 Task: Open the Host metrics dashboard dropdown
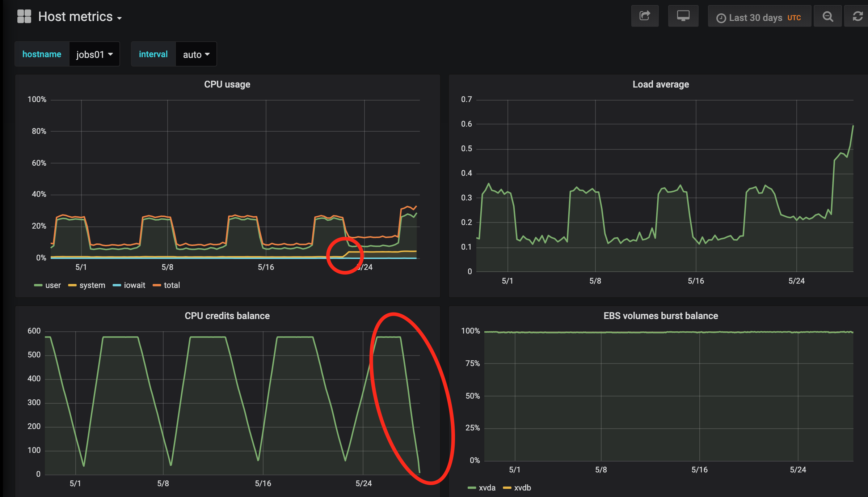pos(80,17)
